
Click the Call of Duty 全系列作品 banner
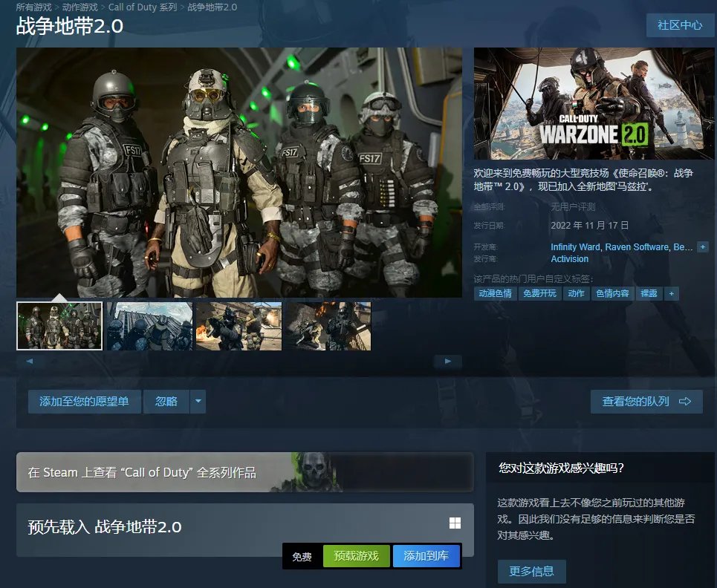click(x=244, y=471)
